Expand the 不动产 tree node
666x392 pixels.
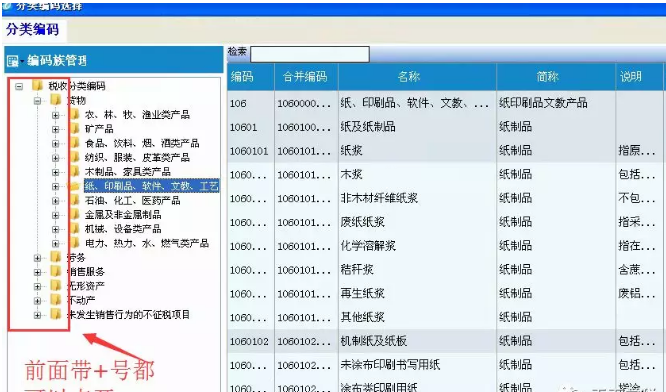coord(37,301)
